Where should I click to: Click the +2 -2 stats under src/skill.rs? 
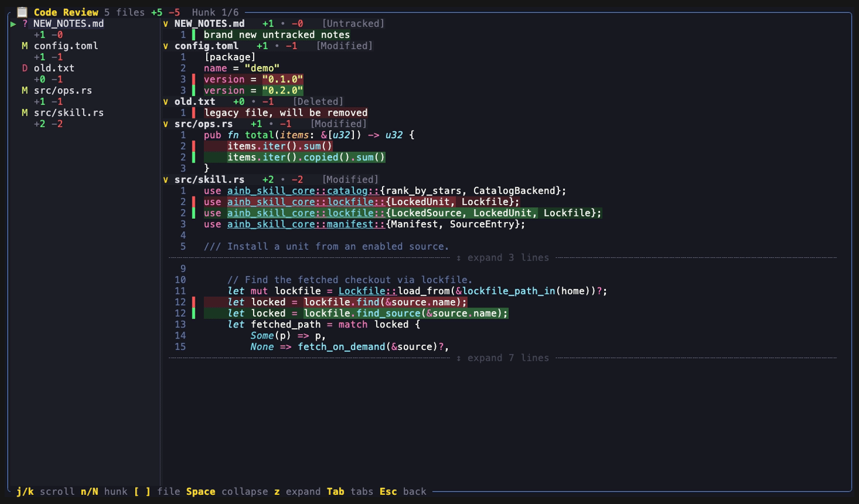tap(48, 124)
